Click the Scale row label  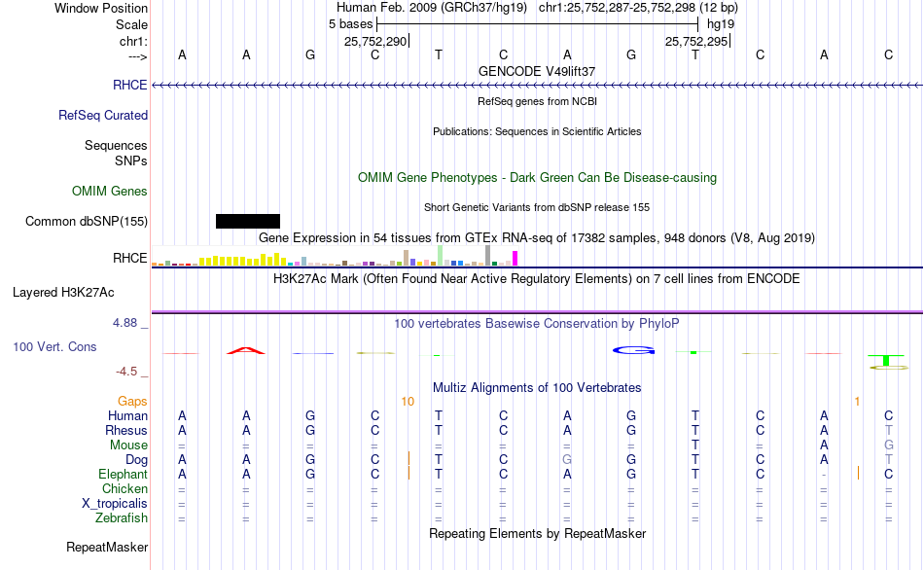[x=132, y=24]
